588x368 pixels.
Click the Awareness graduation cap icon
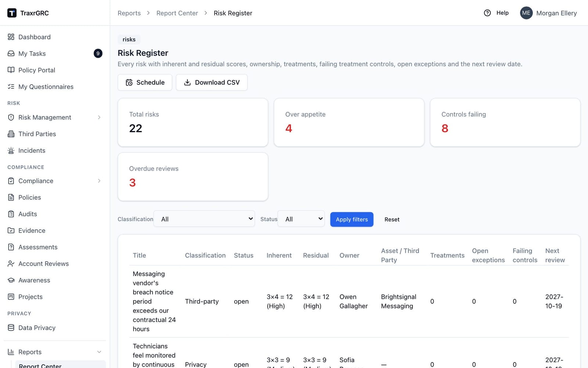[11, 280]
